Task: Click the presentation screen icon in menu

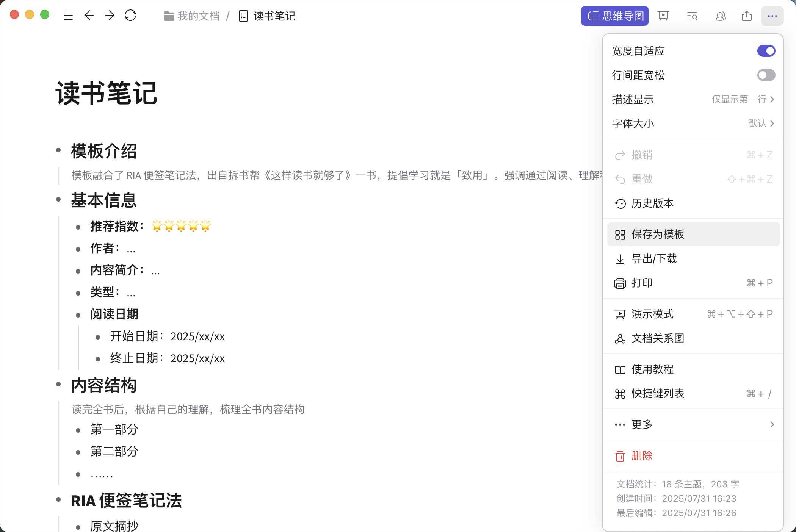Action: (x=620, y=315)
